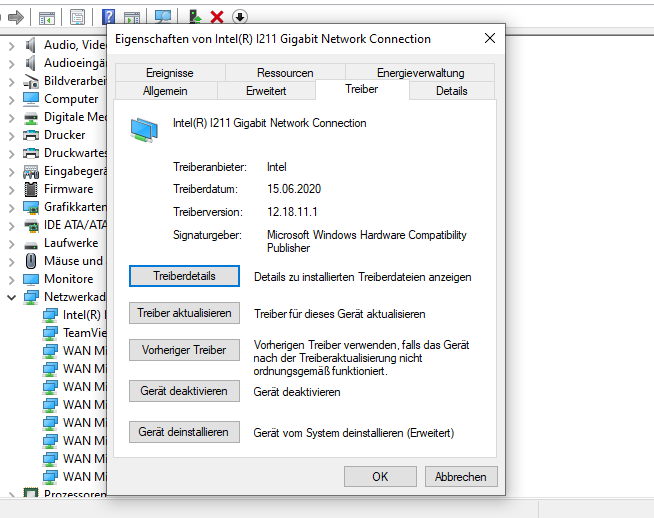654x518 pixels.
Task: Select the Mäuse und mouse icon
Action: pos(31,261)
